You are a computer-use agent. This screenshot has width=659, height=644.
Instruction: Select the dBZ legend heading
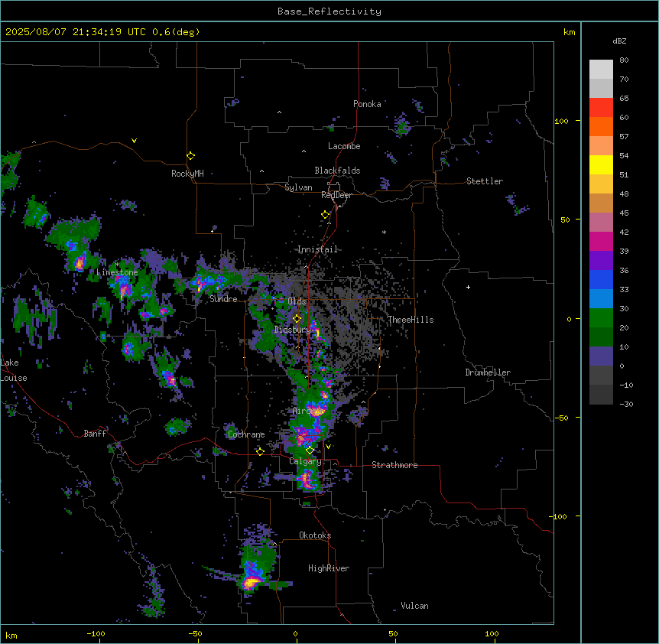619,41
